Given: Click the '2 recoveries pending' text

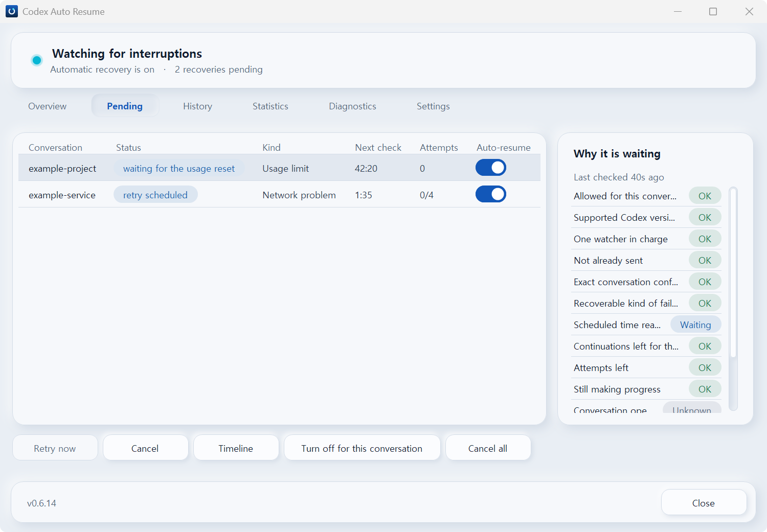Looking at the screenshot, I should pyautogui.click(x=219, y=70).
